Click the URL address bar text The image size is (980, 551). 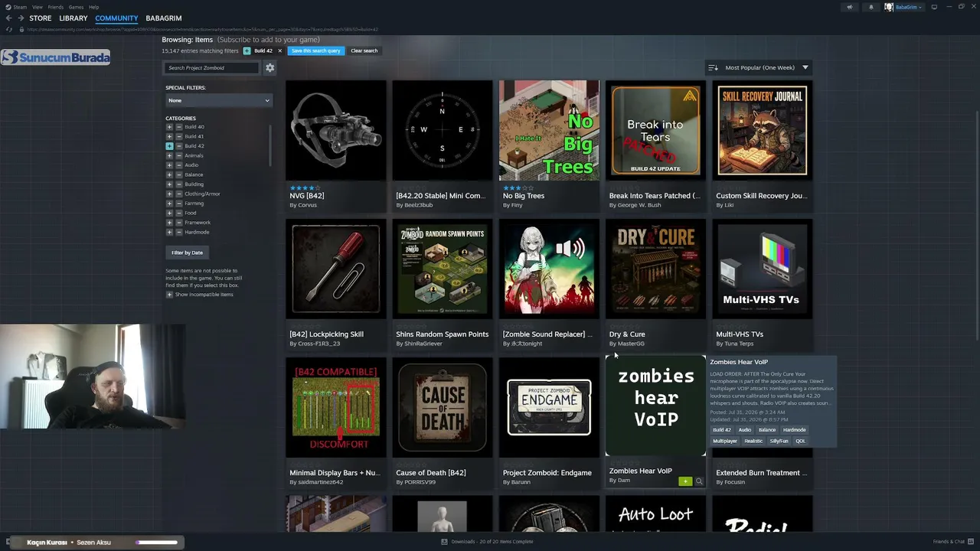[x=203, y=30]
